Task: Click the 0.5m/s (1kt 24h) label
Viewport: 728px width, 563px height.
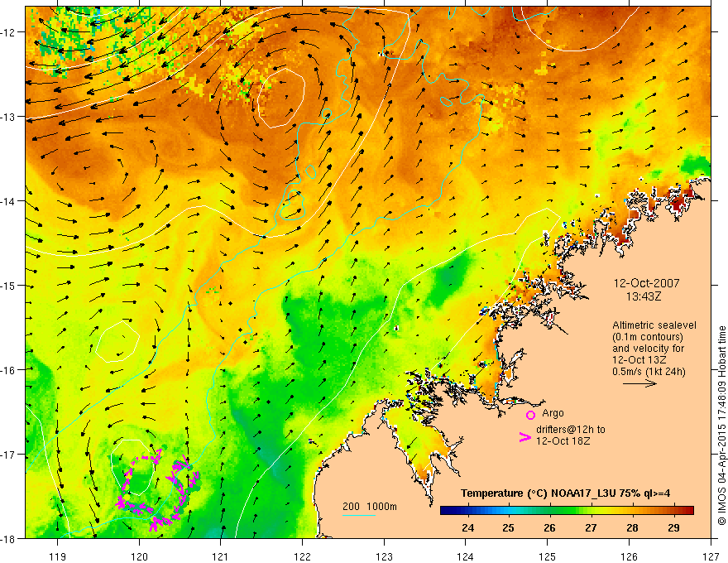Action: (x=649, y=371)
